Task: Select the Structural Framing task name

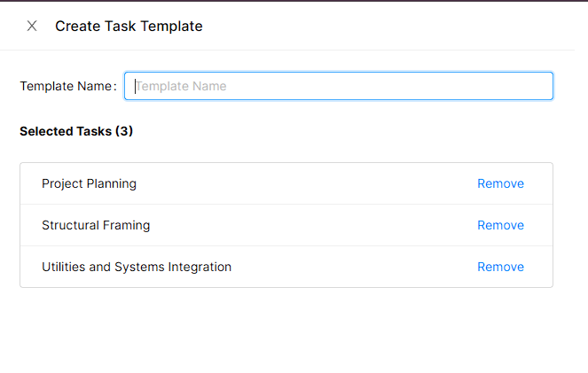Action: [x=96, y=225]
